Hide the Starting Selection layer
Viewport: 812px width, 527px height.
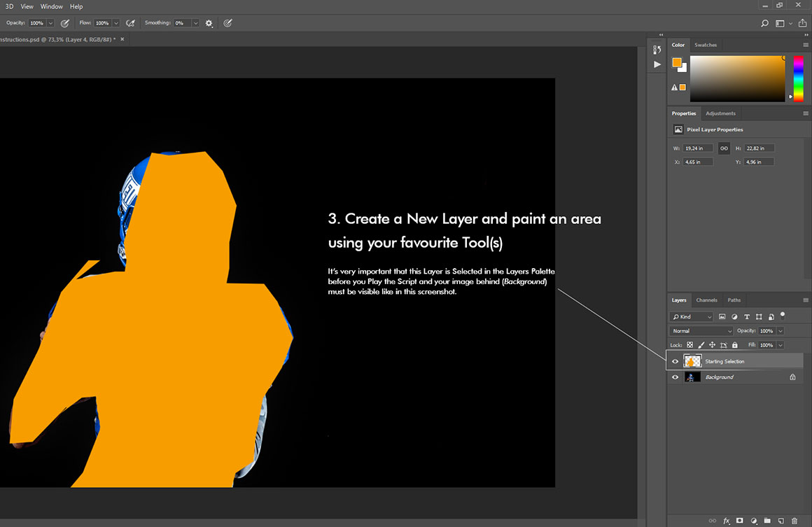coord(675,361)
